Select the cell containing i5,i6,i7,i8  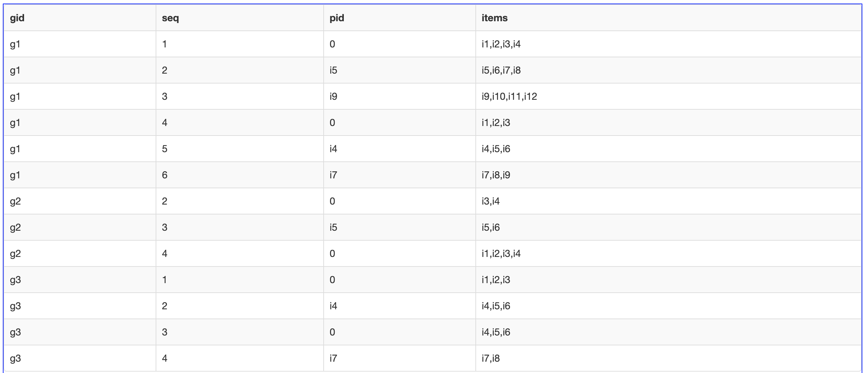click(x=669, y=70)
